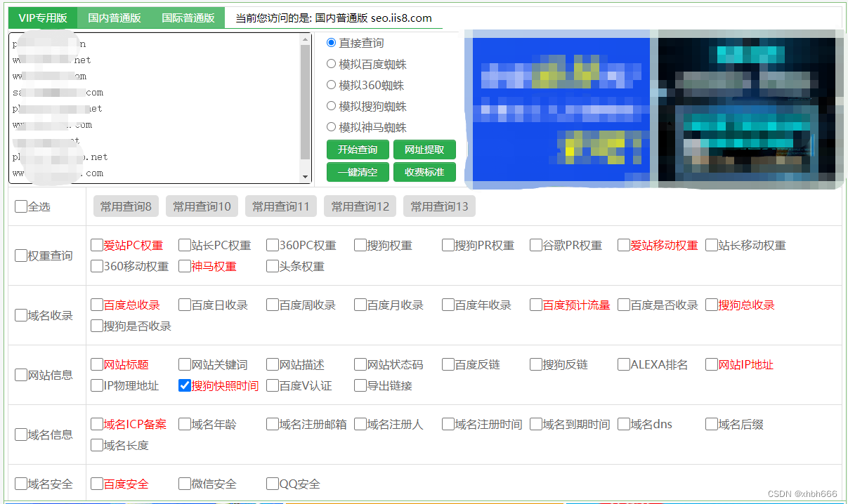
Task: Click the 常用查询13 preset button
Action: click(x=439, y=206)
